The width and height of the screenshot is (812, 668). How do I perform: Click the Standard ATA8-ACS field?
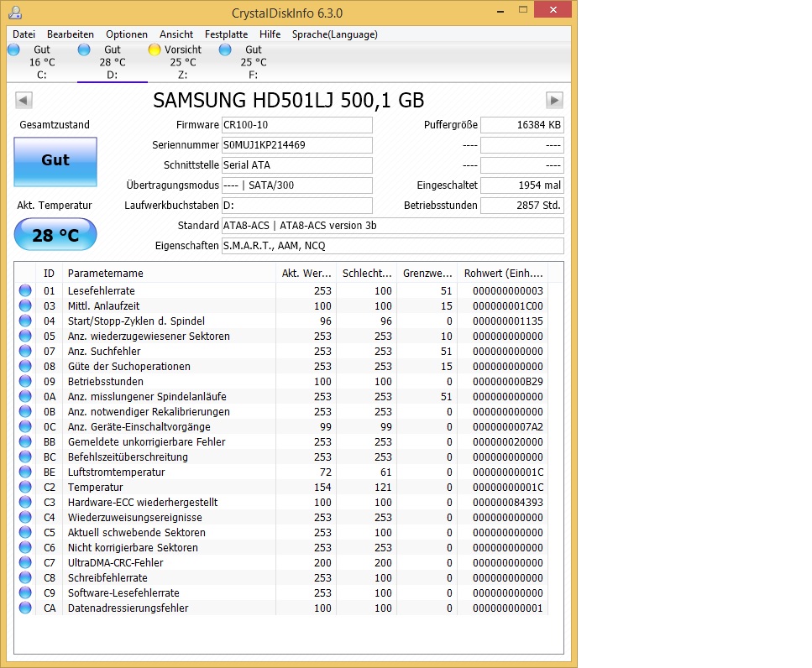392,226
